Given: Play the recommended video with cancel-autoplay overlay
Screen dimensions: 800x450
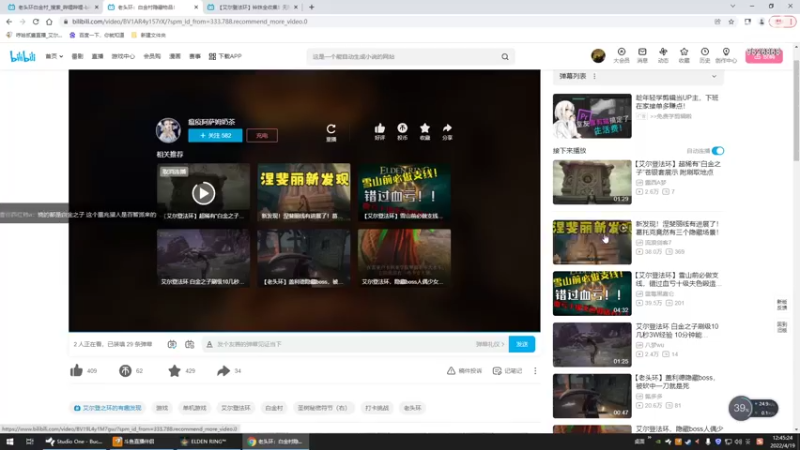Looking at the screenshot, I should coord(203,193).
